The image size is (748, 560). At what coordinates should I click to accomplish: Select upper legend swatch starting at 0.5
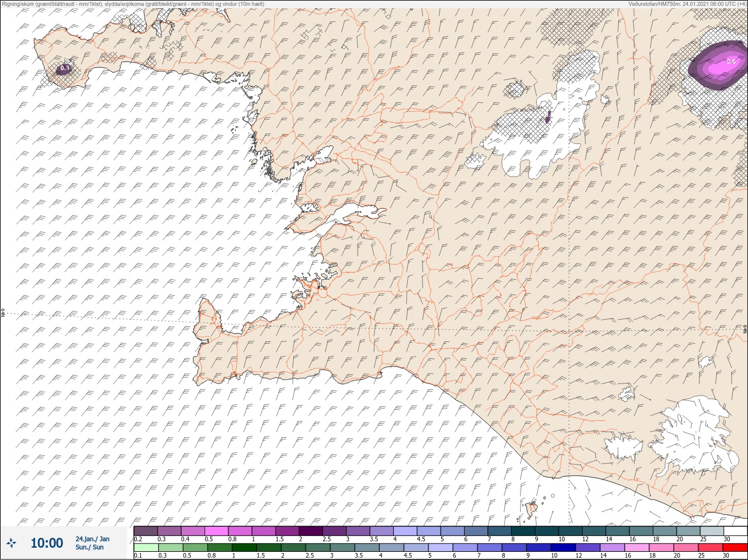tap(217, 531)
